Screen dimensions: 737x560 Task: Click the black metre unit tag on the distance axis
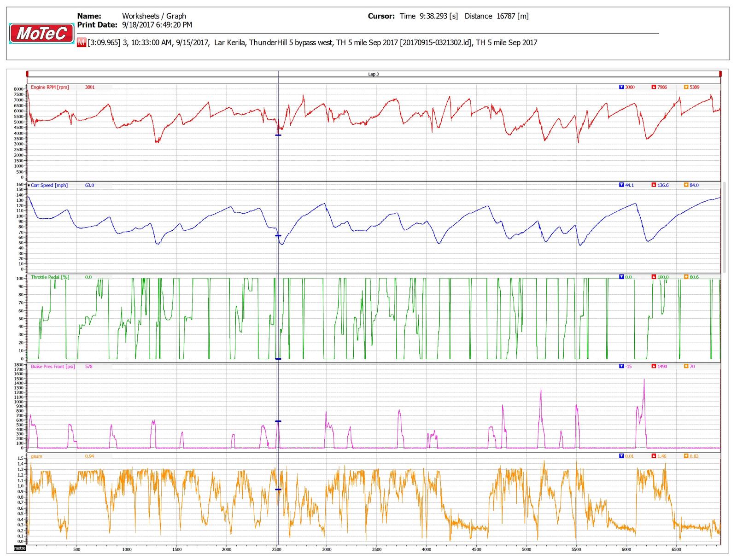click(20, 549)
